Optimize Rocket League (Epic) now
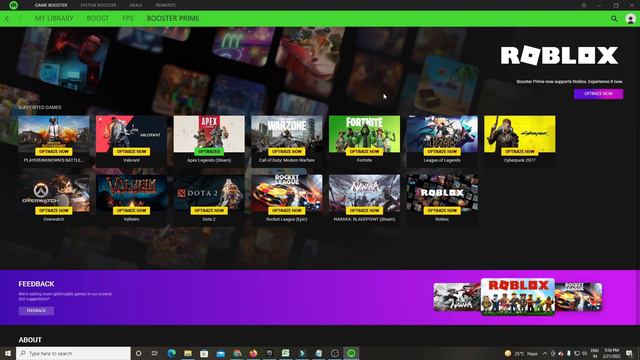This screenshot has width=640, height=360. click(287, 211)
